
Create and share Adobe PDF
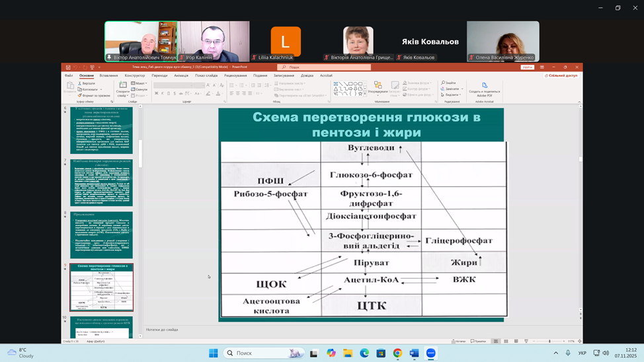pyautogui.click(x=485, y=90)
